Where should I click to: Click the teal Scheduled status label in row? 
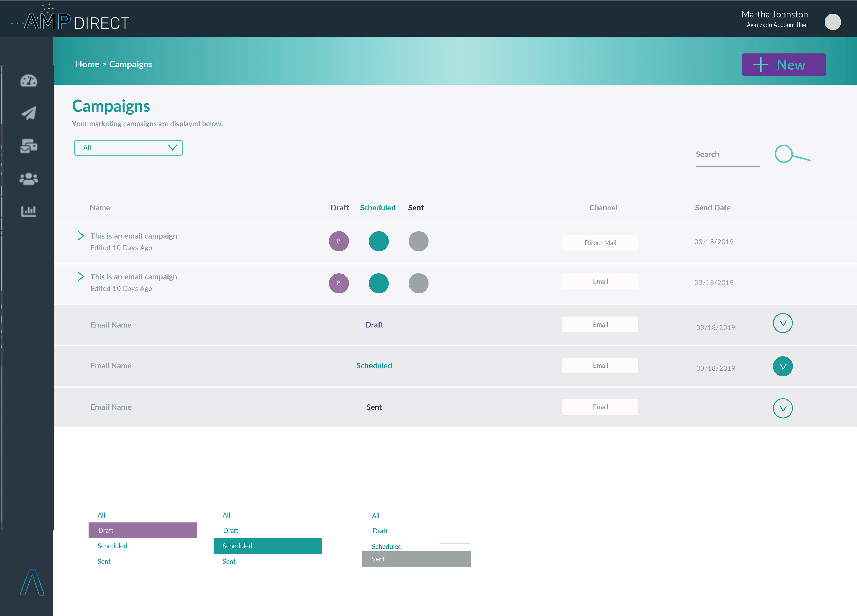(x=374, y=366)
